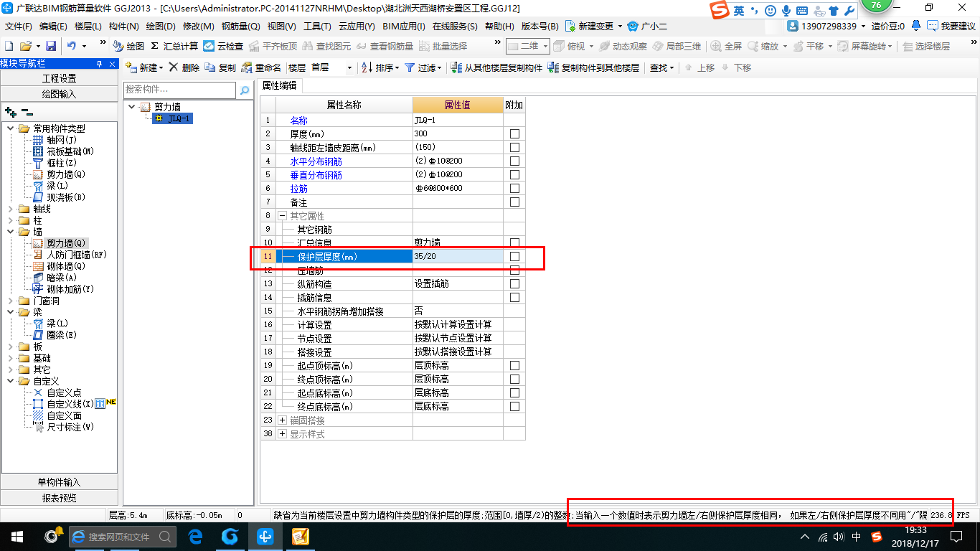Rename component with 重命名
This screenshot has height=551, width=980.
pos(262,67)
